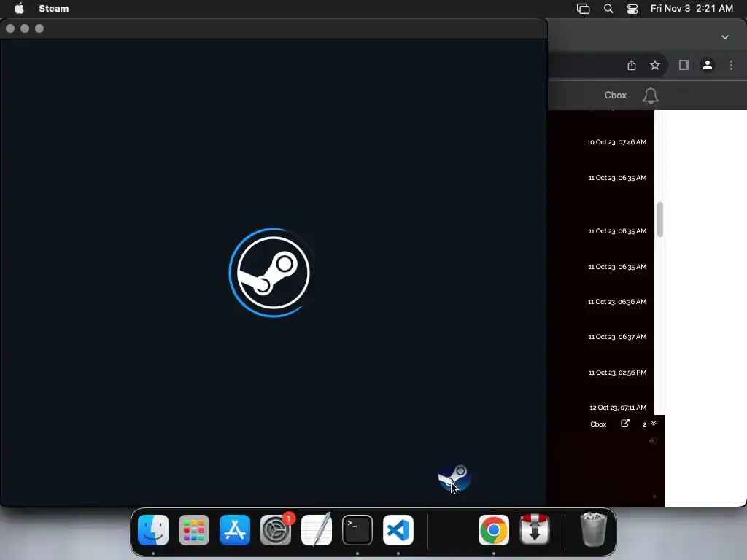Screen dimensions: 747x560
Task: Switch to Google Chrome in the Dock
Action: (494, 530)
